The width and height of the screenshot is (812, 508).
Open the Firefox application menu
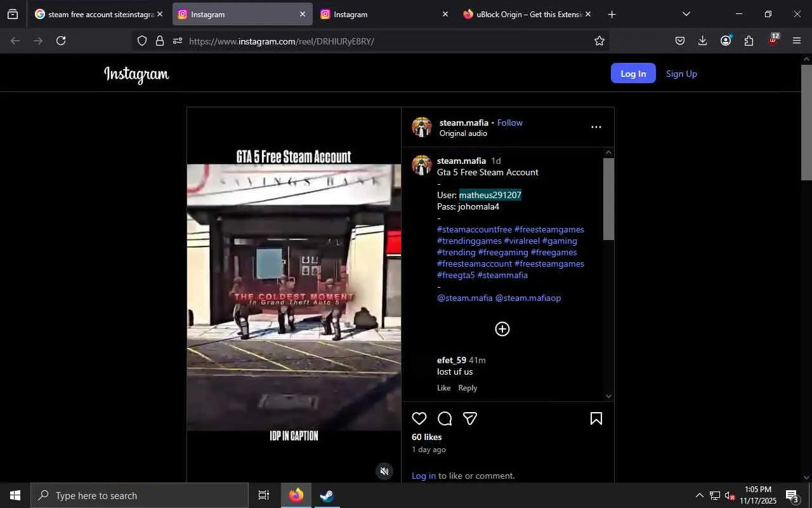tap(797, 41)
